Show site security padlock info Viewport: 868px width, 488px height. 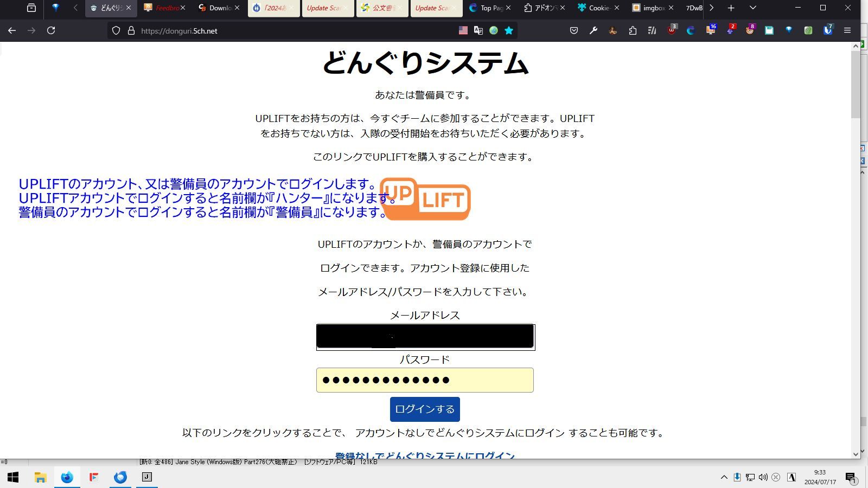[131, 31]
